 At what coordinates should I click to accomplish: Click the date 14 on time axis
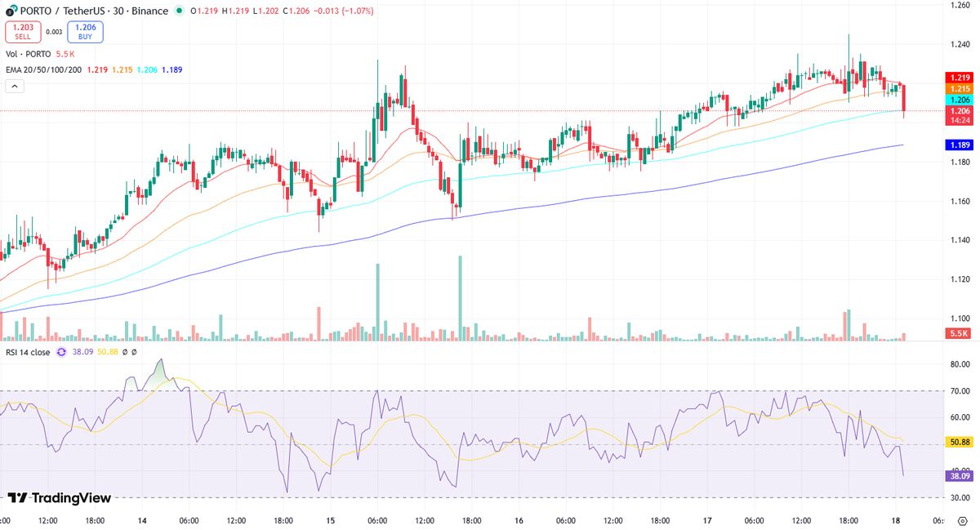pyautogui.click(x=142, y=520)
